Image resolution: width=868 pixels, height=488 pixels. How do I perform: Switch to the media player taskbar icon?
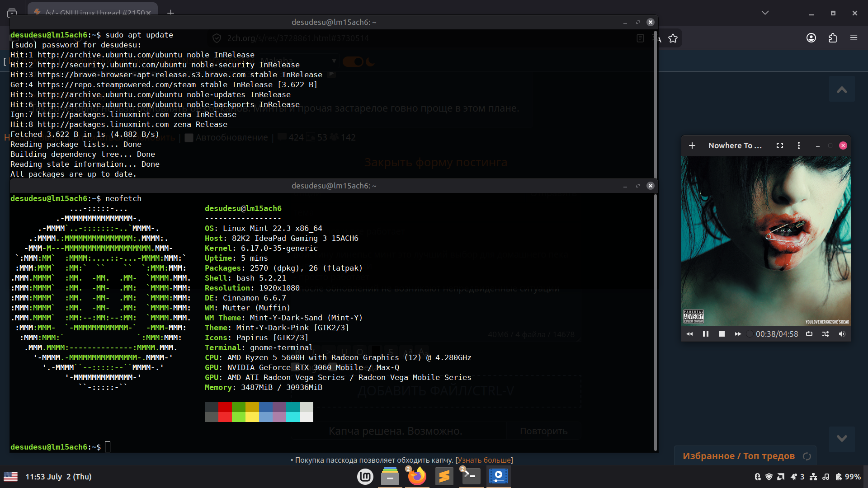click(498, 476)
